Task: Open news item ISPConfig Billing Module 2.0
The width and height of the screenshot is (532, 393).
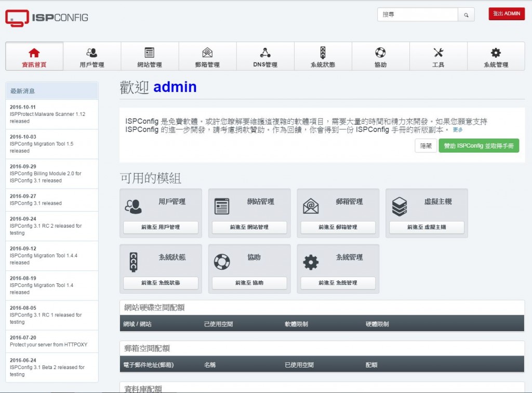Action: click(52, 174)
